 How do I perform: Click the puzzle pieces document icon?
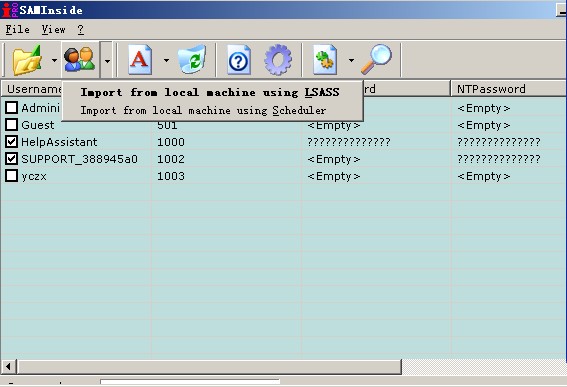point(325,60)
